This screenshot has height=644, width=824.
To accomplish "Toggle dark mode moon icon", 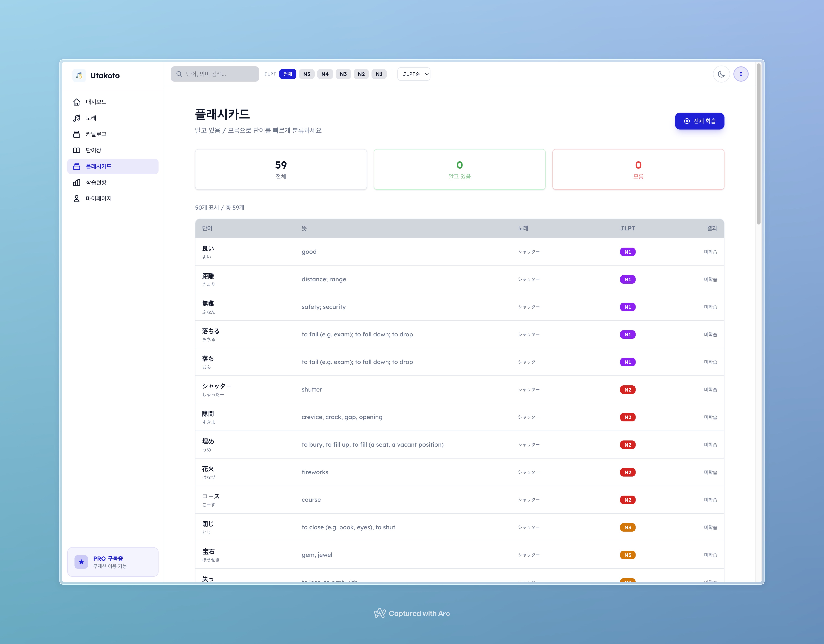I will 721,74.
